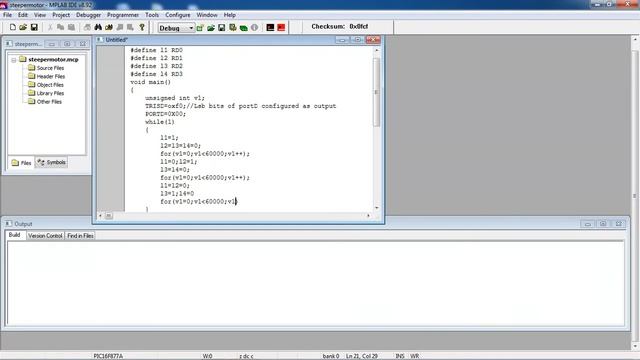Open the Help menu
The height and width of the screenshot is (360, 640).
[229, 15]
